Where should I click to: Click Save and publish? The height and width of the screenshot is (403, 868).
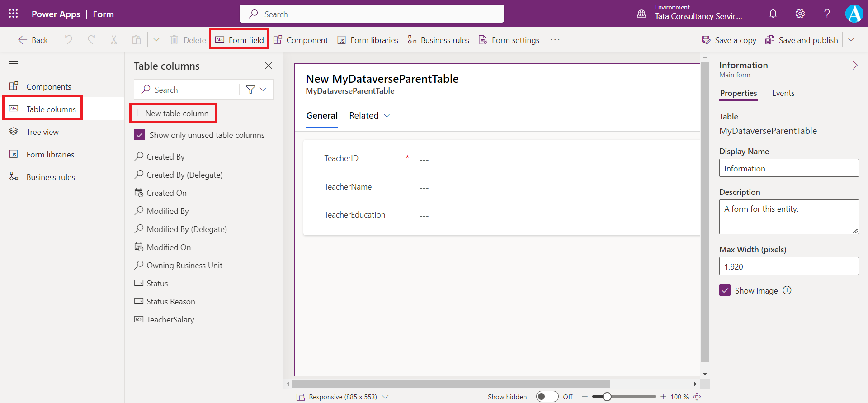click(802, 40)
